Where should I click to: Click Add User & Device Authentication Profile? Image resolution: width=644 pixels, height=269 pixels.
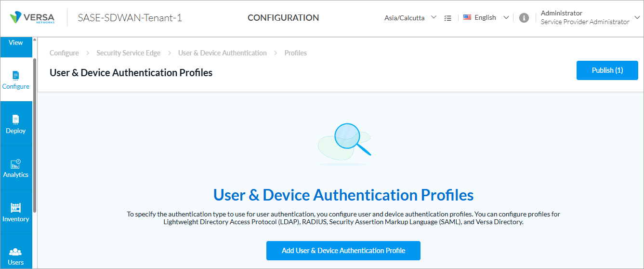click(x=343, y=251)
